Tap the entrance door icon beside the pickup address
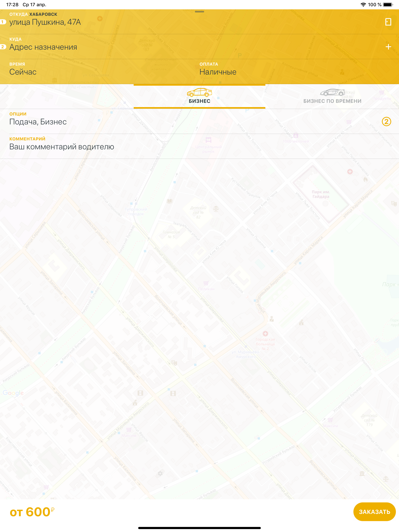This screenshot has width=399, height=532. pyautogui.click(x=388, y=22)
